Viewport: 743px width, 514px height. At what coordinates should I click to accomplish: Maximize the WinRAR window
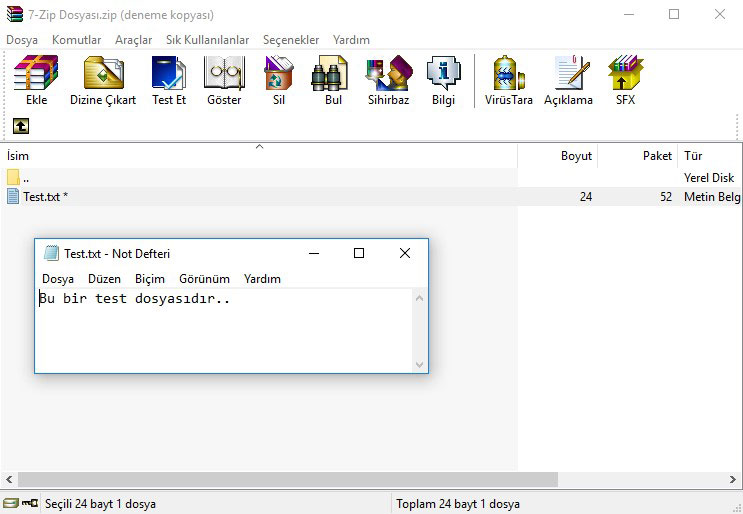[674, 14]
